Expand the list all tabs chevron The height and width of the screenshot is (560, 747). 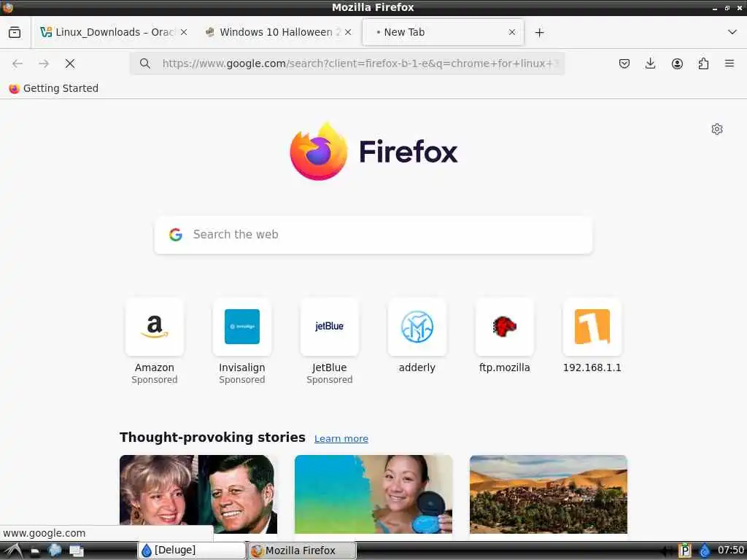click(732, 32)
